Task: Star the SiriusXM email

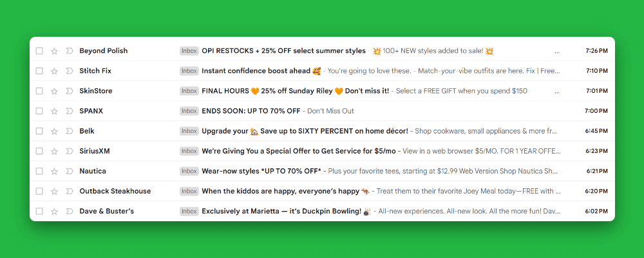Action: pos(54,151)
